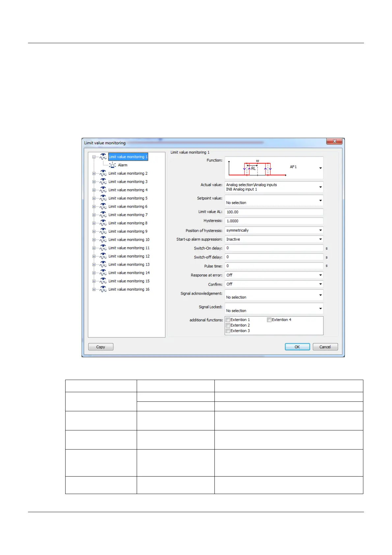This screenshot has height=555, width=392.
Task: Click the Limit value monitoring 10 icon
Action: (x=103, y=239)
